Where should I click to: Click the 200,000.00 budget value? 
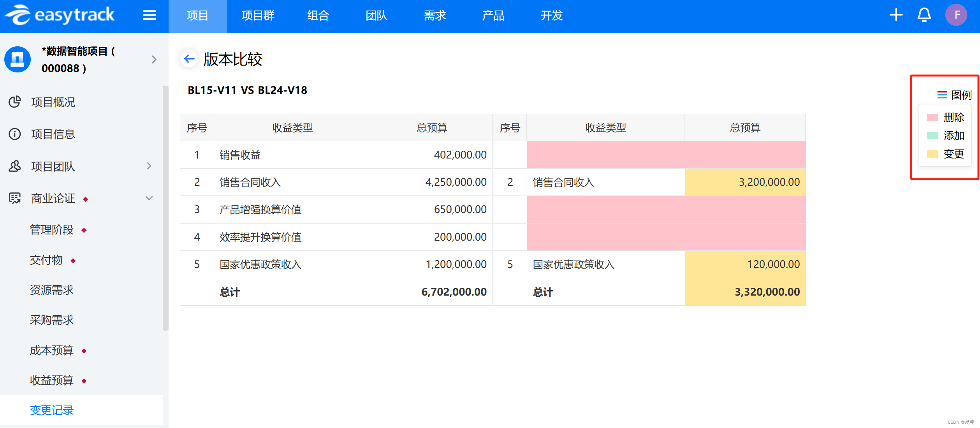click(x=460, y=237)
